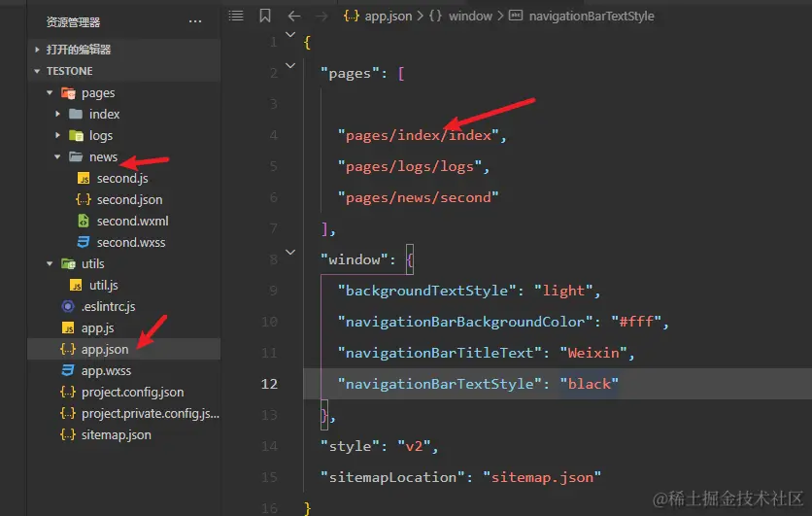Image resolution: width=812 pixels, height=516 pixels.
Task: Click line number 12 in the gutter
Action: click(269, 384)
